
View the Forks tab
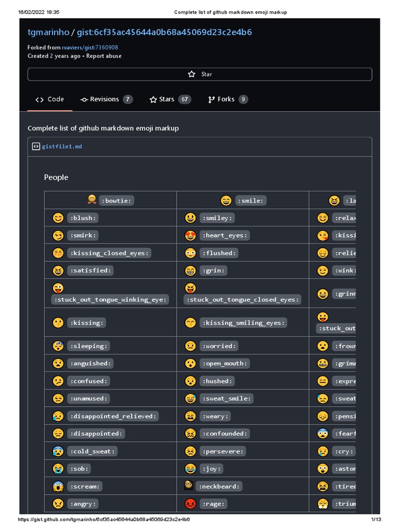point(228,99)
